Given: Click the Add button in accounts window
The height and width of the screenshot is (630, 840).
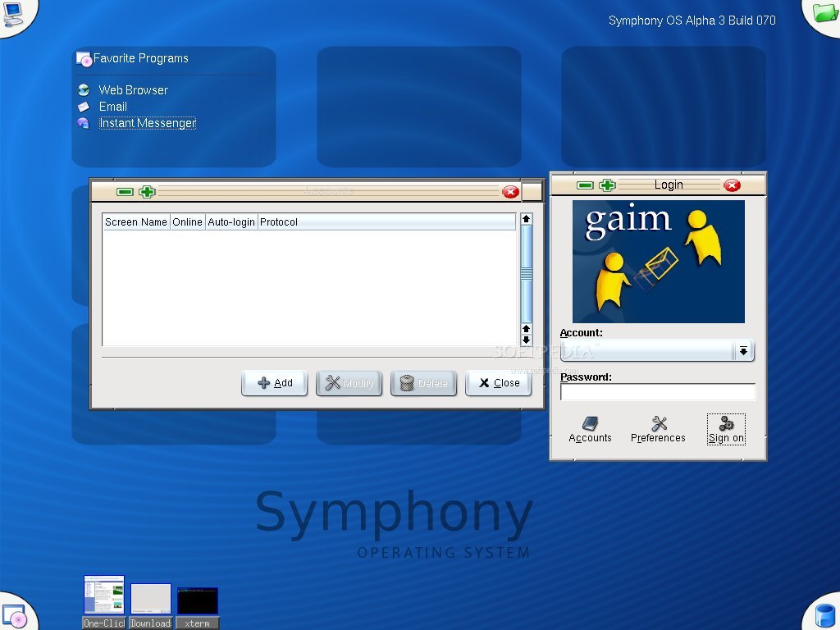Looking at the screenshot, I should click(274, 382).
